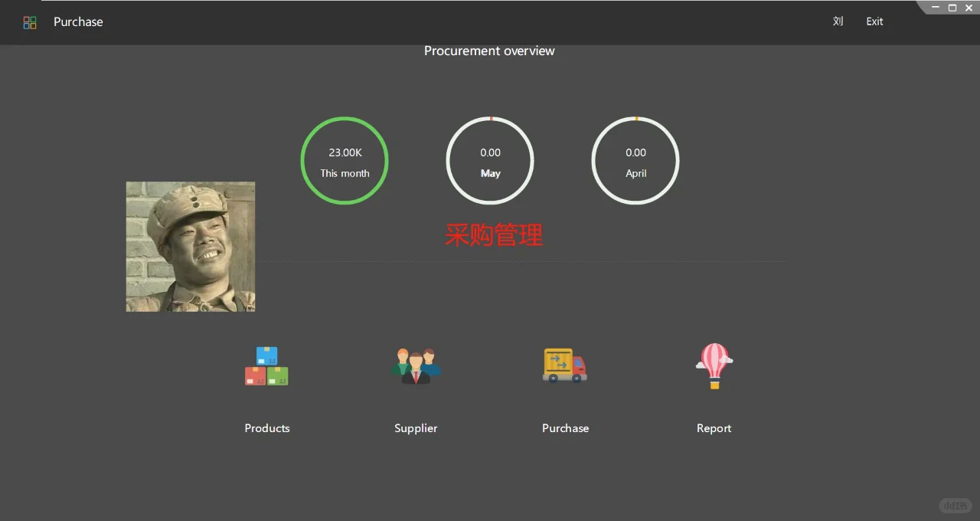This screenshot has width=980, height=521.
Task: Open the Purchase delivery truck icon
Action: pos(565,366)
